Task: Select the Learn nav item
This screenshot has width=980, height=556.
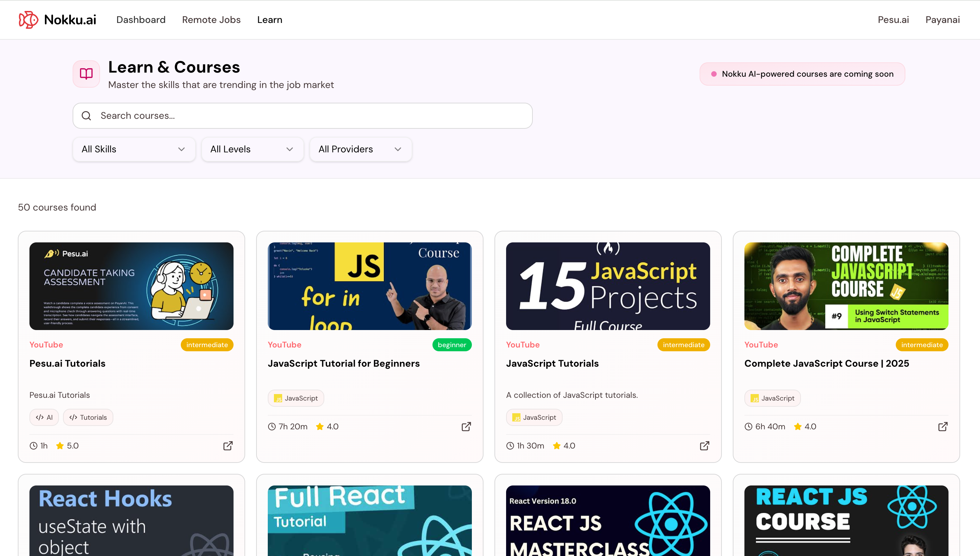Action: coord(269,20)
